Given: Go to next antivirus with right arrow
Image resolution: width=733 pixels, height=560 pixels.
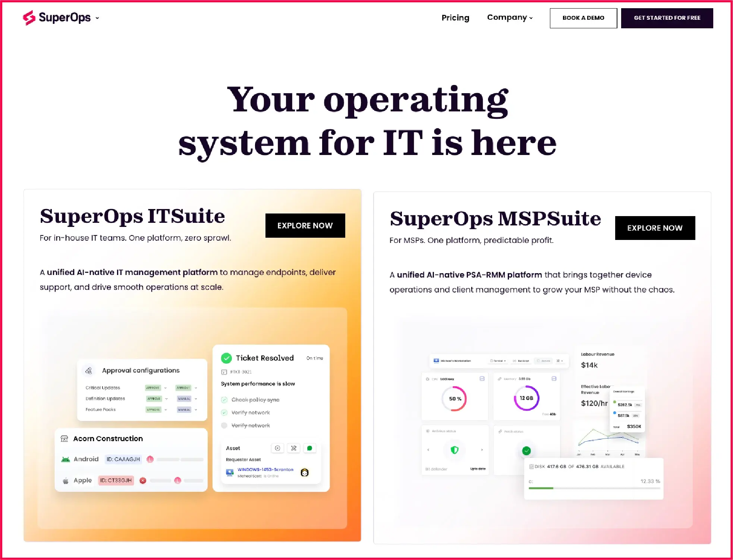Looking at the screenshot, I should [x=482, y=450].
